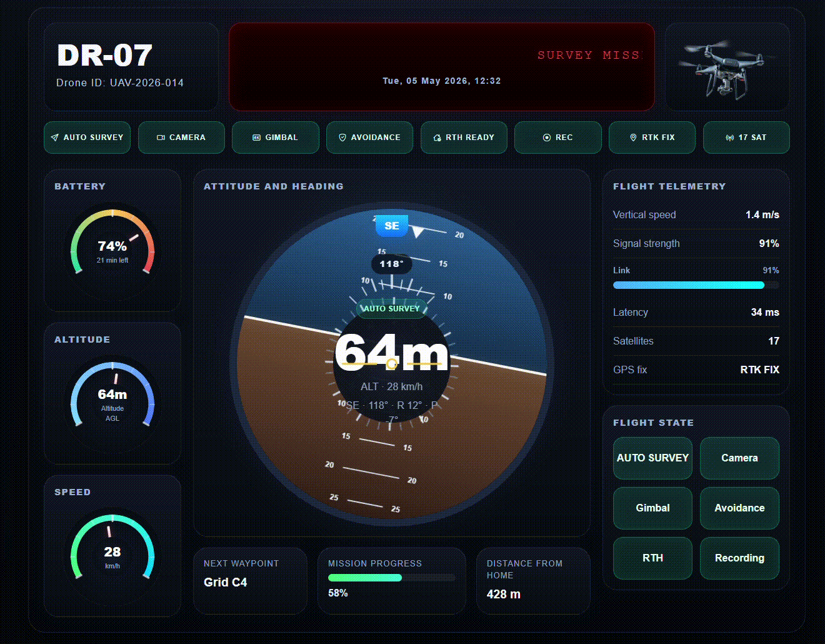This screenshot has height=644, width=825.
Task: Click the FLIGHT TELEMETRY panel heading
Action: click(669, 186)
